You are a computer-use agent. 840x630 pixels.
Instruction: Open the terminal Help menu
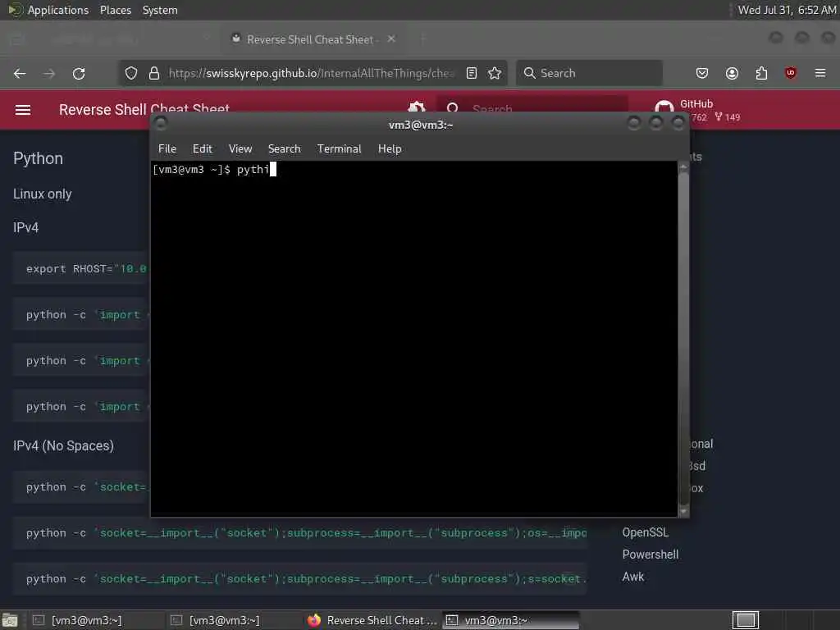coord(390,149)
